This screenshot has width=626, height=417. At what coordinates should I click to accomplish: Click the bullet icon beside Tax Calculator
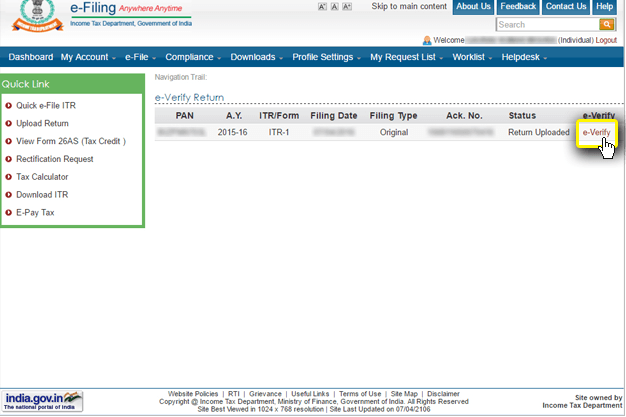point(9,177)
